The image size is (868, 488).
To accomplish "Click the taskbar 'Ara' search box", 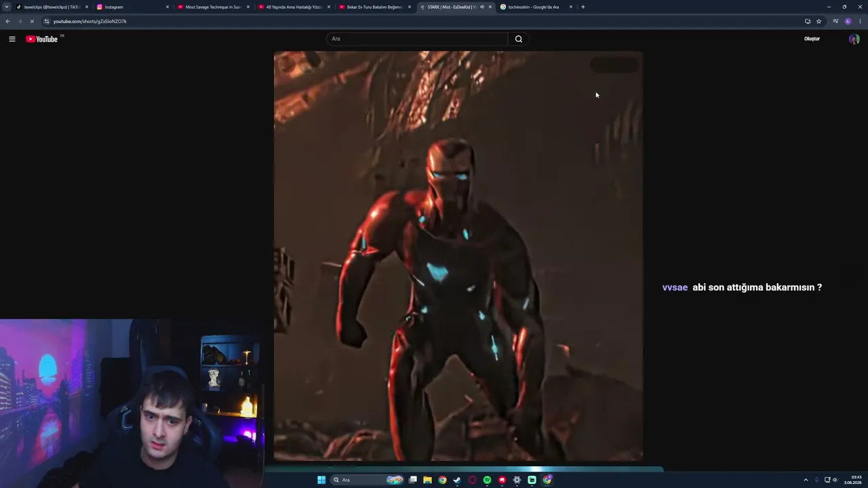I will (367, 480).
